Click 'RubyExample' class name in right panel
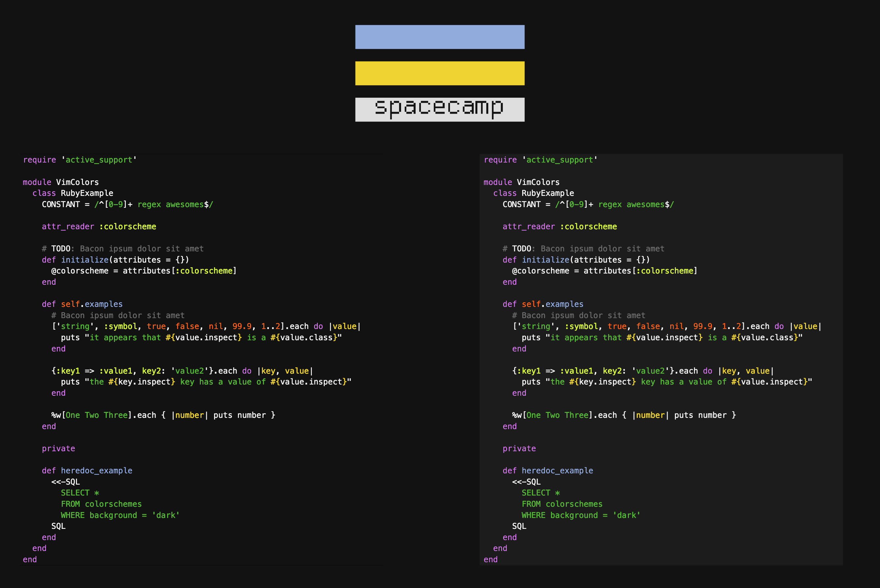880x588 pixels. 547,193
